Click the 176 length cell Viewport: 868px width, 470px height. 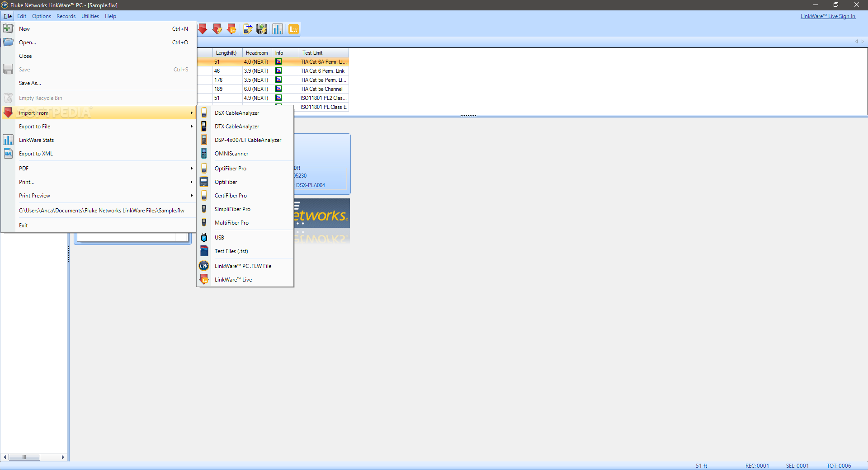click(x=227, y=80)
